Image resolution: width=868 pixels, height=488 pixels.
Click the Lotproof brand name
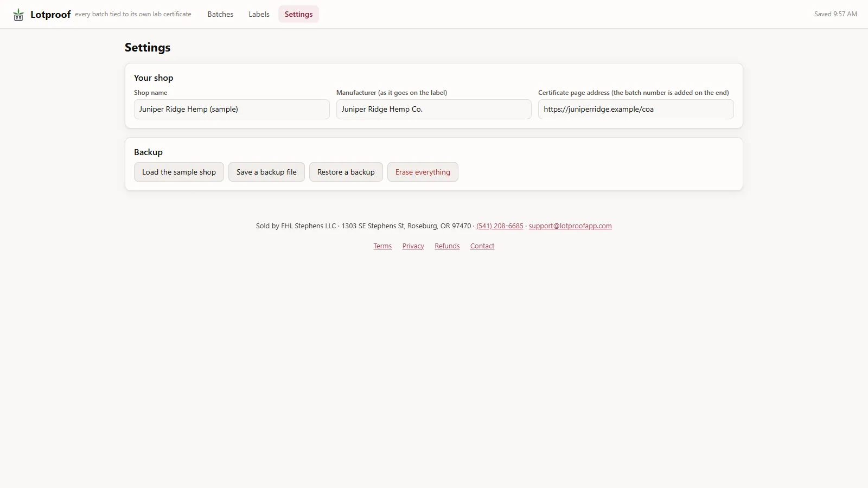click(50, 15)
